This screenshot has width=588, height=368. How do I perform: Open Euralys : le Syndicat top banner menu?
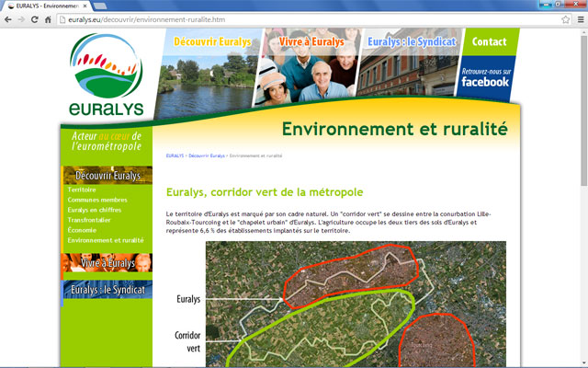412,41
